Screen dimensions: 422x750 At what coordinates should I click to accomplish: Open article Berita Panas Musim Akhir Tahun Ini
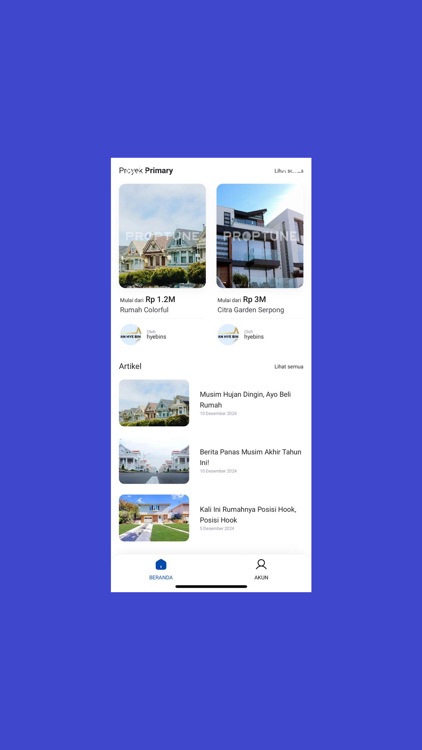click(x=250, y=457)
